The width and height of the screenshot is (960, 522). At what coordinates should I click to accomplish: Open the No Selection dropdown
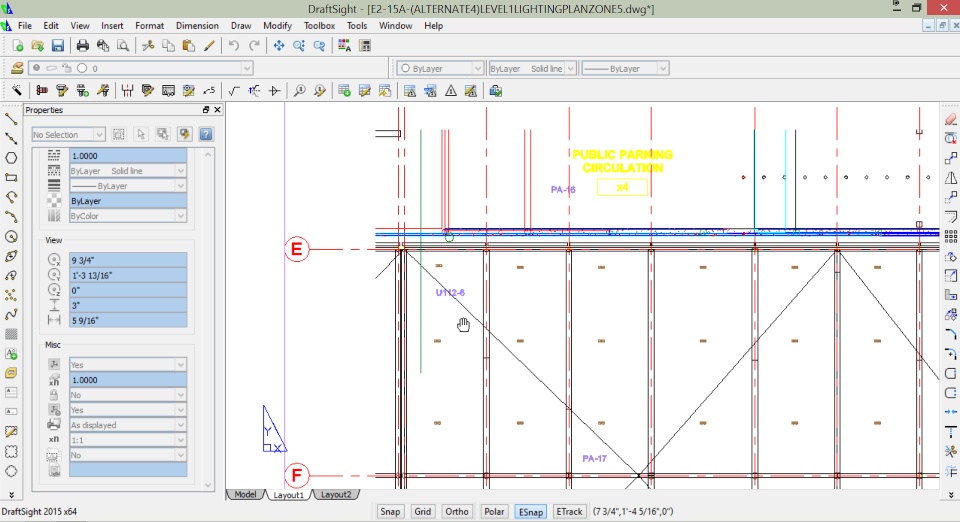68,134
